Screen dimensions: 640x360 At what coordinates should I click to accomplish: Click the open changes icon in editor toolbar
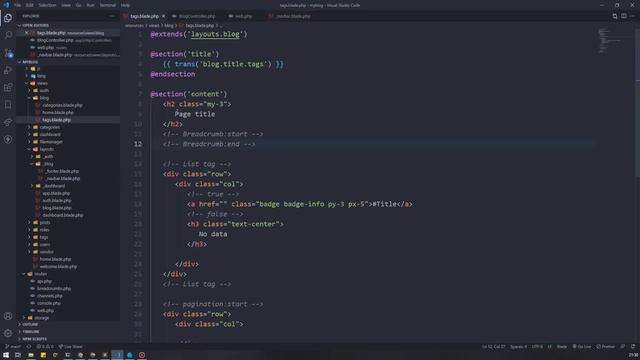click(x=615, y=16)
